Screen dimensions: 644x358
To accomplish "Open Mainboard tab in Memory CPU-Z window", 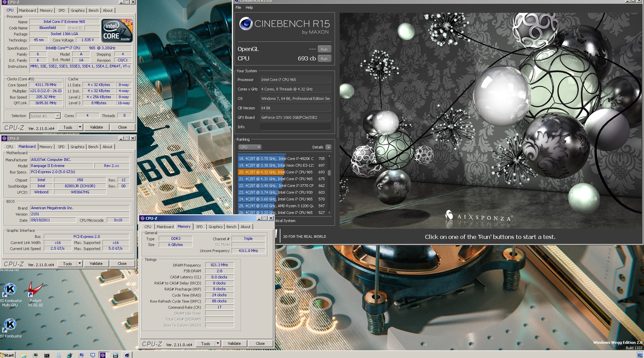I will (165, 227).
